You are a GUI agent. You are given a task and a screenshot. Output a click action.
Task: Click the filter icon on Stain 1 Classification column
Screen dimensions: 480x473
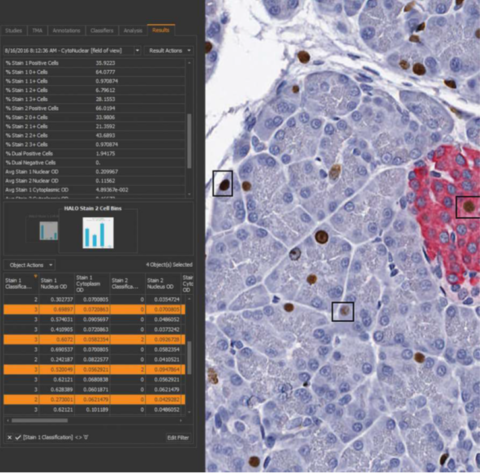pos(35,276)
